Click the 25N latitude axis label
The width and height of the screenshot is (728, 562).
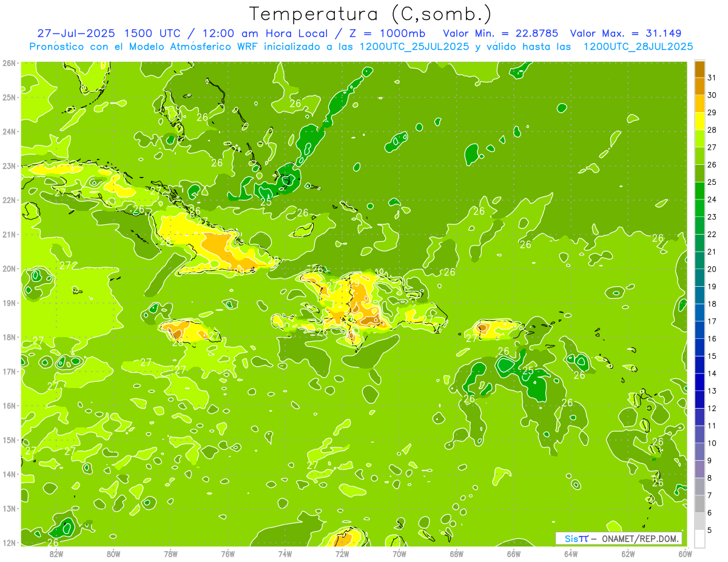point(9,98)
